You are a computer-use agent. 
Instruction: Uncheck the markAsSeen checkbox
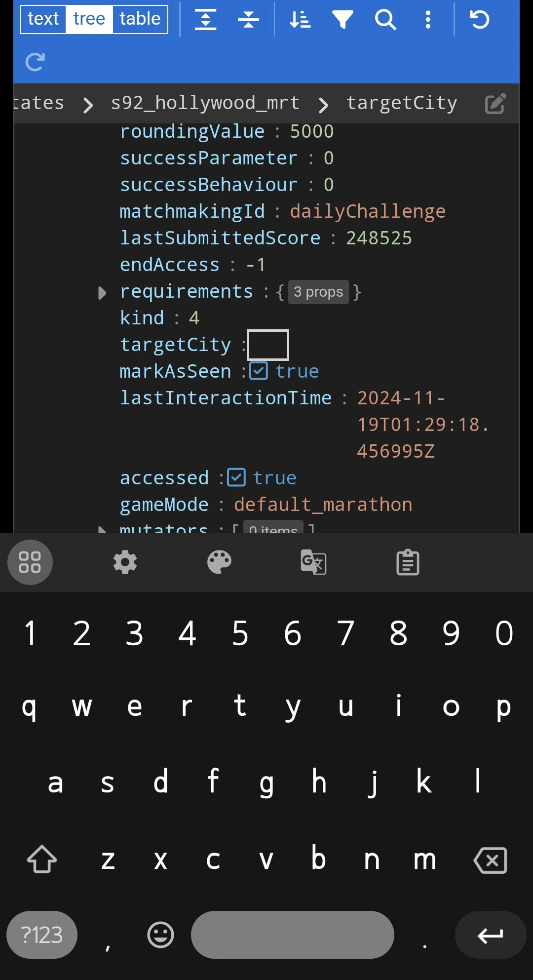coord(259,371)
